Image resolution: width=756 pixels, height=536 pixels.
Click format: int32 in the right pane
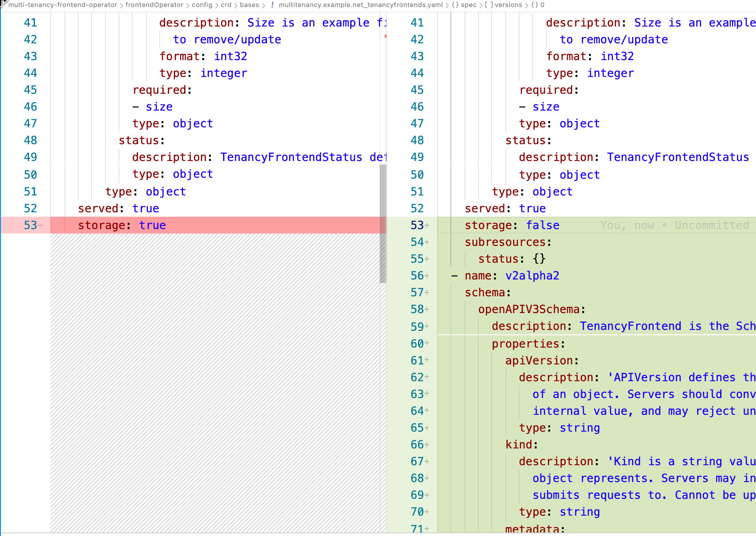(590, 56)
